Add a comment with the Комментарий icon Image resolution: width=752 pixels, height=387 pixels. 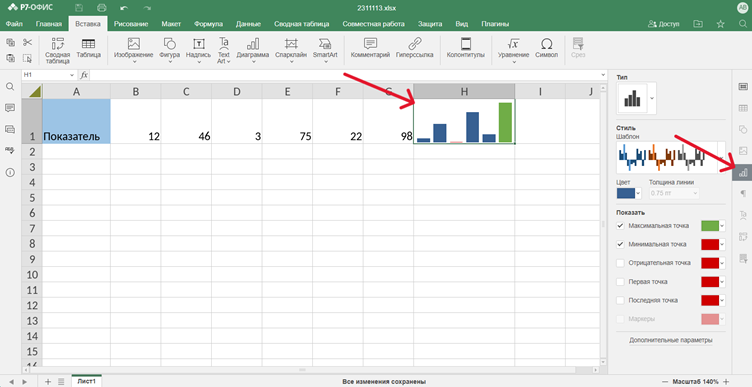click(370, 49)
